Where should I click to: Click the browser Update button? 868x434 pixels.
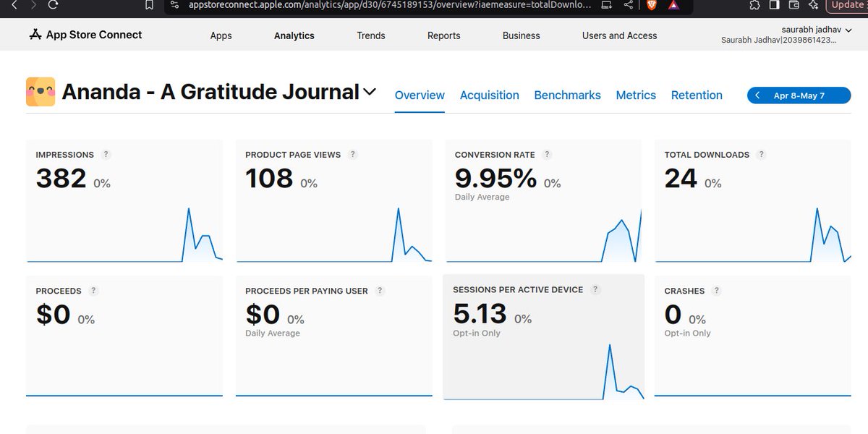pyautogui.click(x=846, y=5)
